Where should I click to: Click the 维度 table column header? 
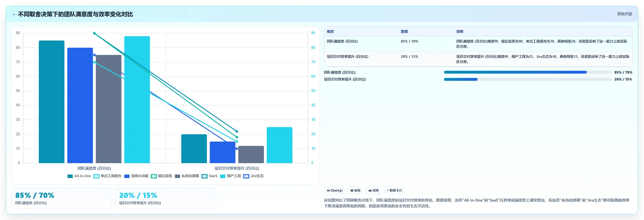click(x=330, y=32)
